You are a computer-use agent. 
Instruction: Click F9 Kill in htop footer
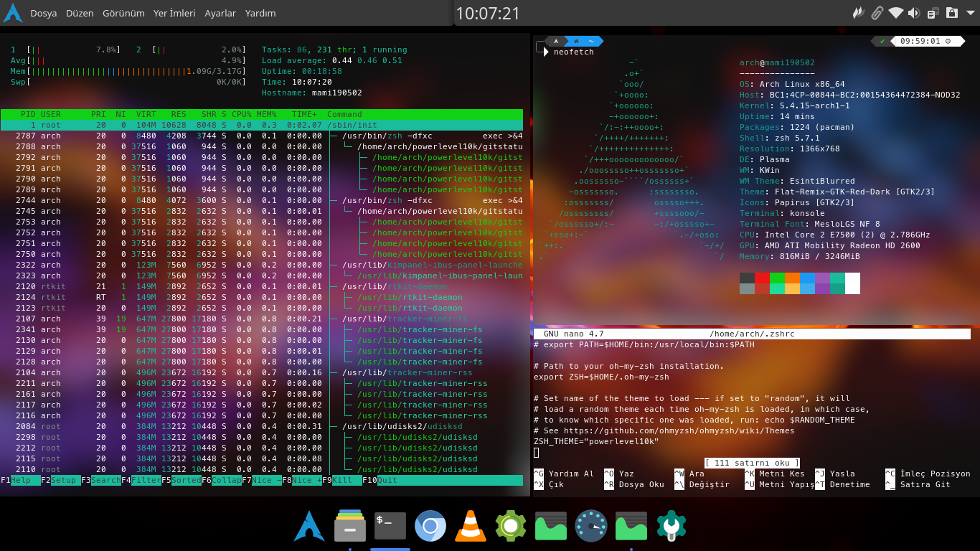point(341,480)
